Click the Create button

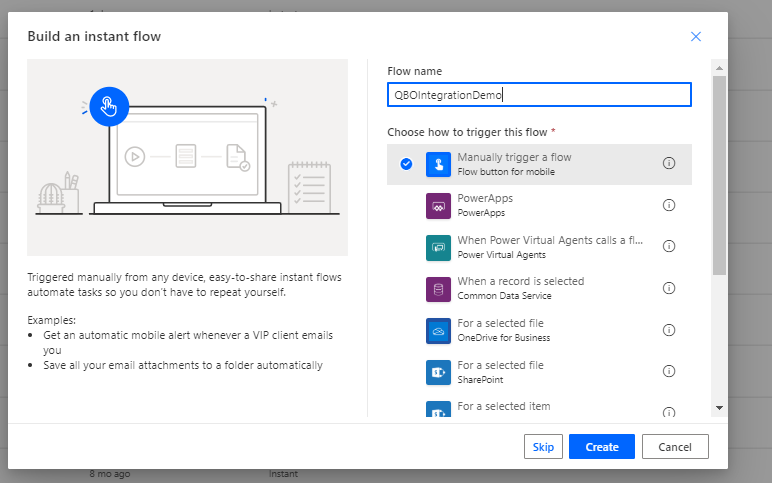[x=602, y=447]
